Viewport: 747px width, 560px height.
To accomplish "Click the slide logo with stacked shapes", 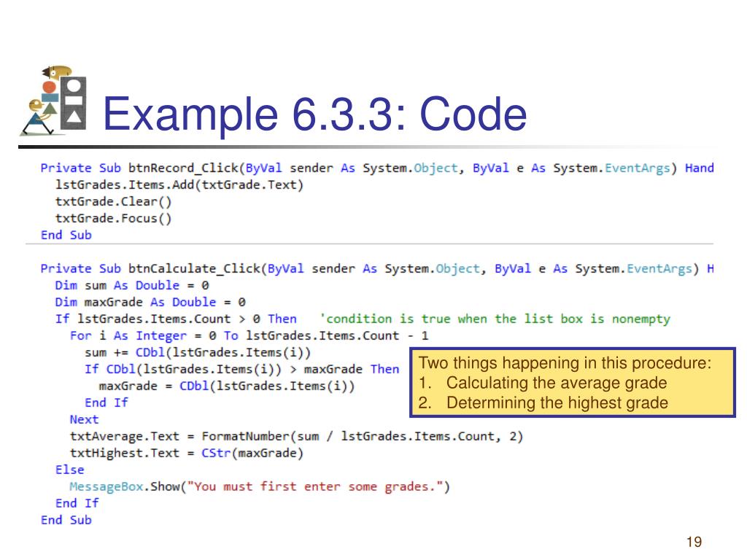I will pos(53,101).
